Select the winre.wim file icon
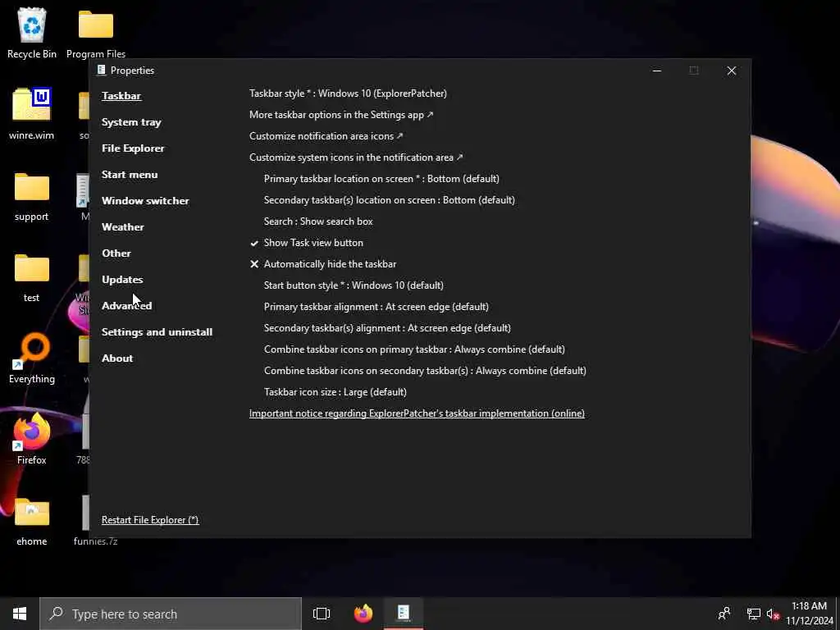This screenshot has width=840, height=630. (32, 113)
